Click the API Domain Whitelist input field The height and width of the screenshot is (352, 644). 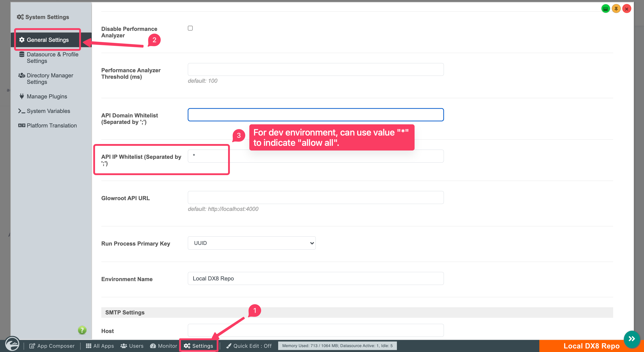[x=316, y=115]
